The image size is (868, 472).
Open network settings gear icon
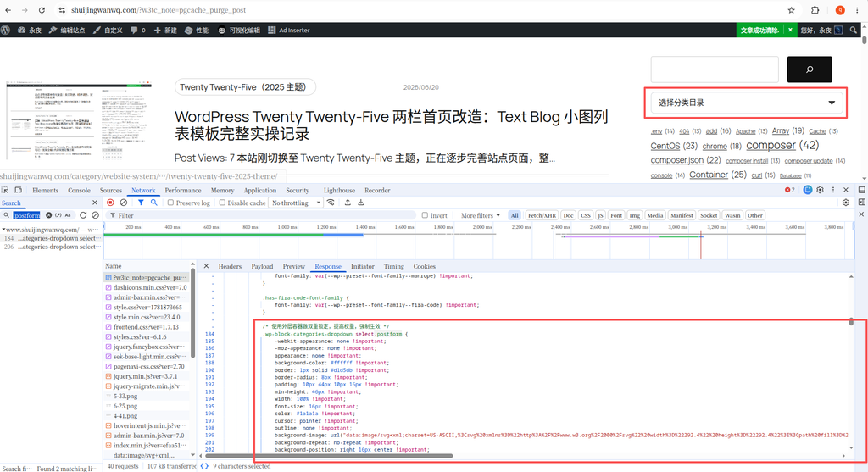pos(846,203)
